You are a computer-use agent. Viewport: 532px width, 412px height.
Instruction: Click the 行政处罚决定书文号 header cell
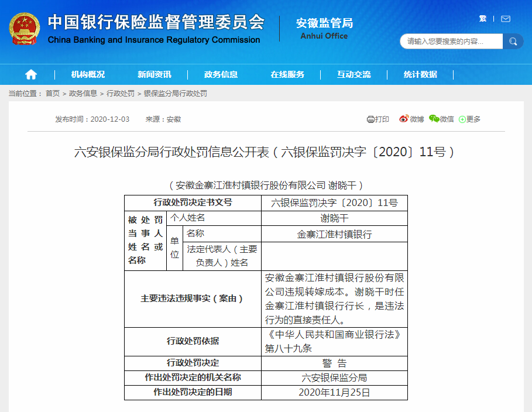(193, 203)
